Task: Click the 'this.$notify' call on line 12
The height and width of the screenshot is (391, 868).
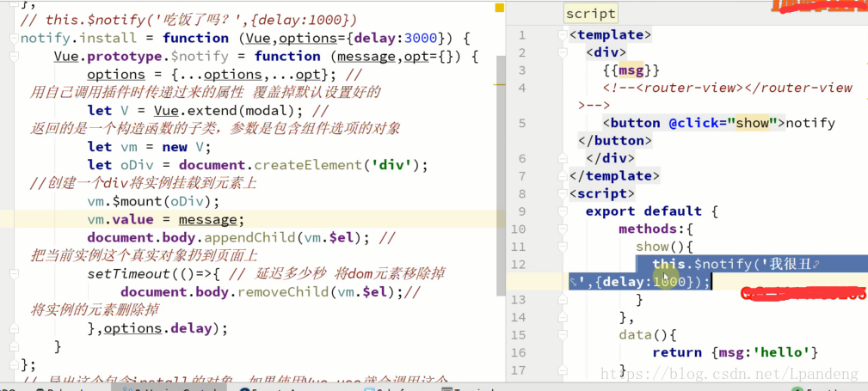Action: tap(701, 265)
